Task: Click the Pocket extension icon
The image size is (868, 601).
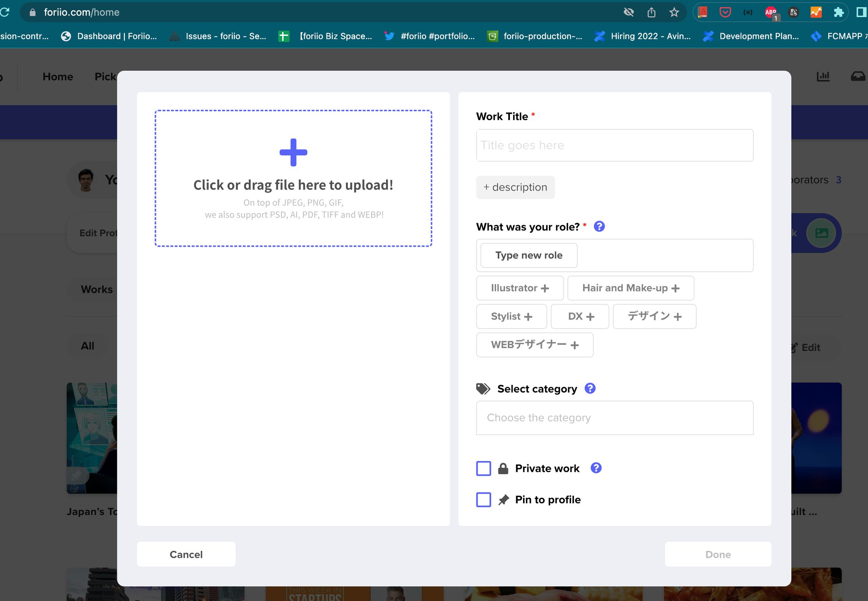Action: click(x=725, y=12)
